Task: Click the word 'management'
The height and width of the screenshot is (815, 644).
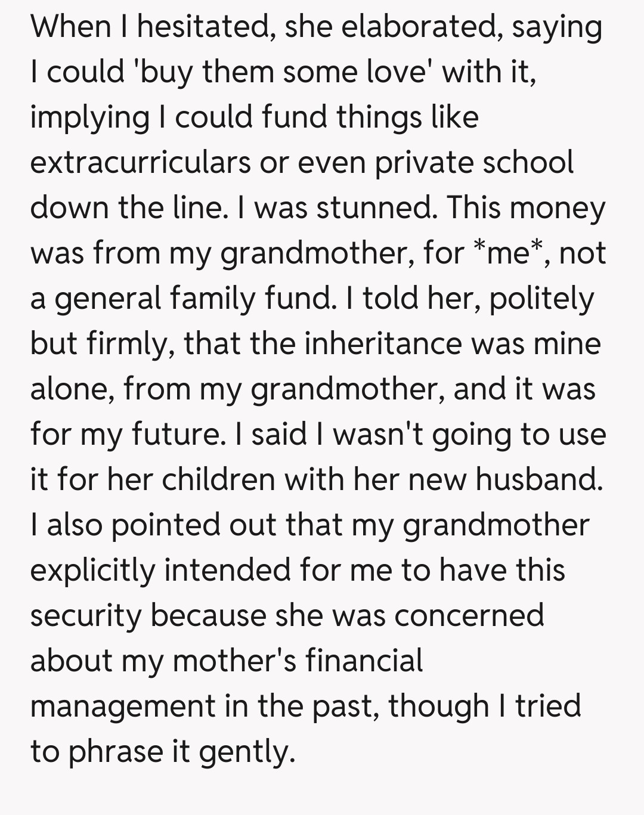Action: (122, 706)
